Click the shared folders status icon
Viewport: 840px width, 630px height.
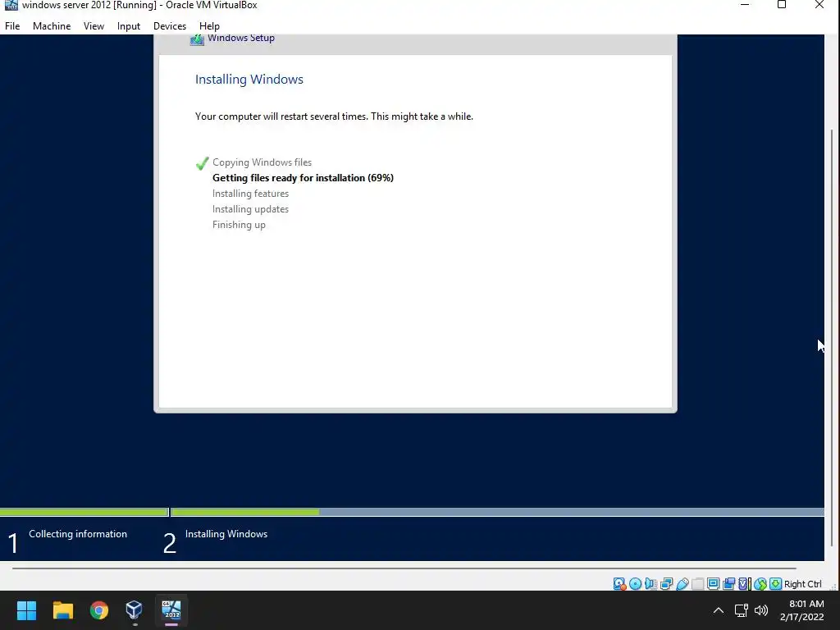(697, 584)
